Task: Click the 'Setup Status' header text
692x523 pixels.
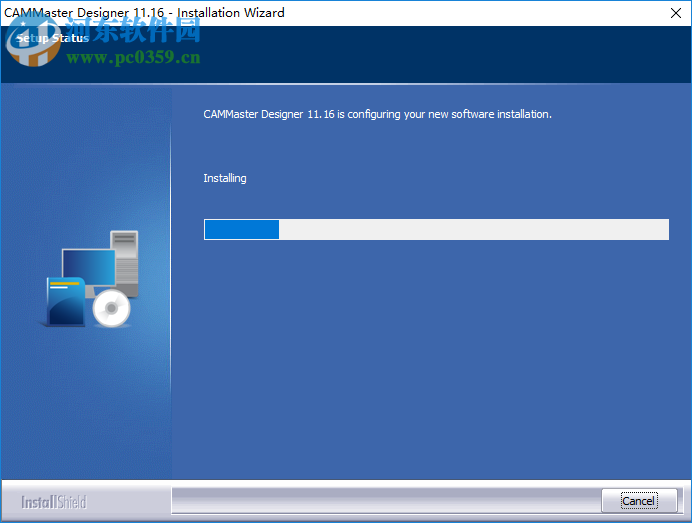Action: pos(53,38)
